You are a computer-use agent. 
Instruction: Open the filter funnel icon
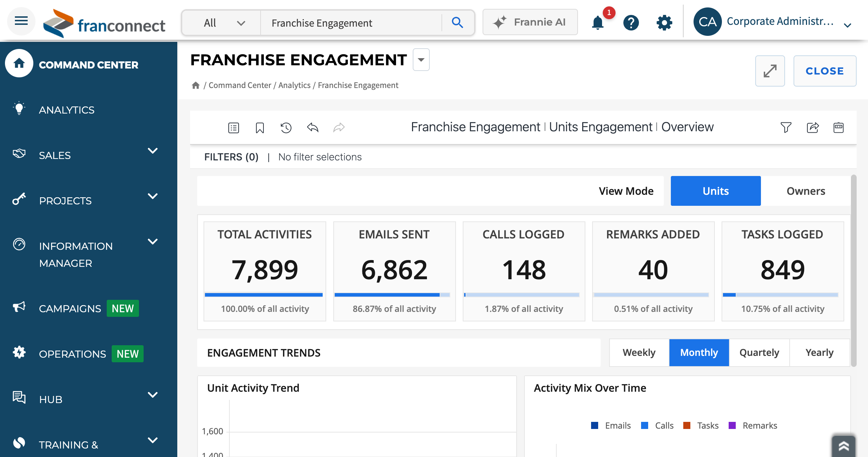pyautogui.click(x=786, y=127)
